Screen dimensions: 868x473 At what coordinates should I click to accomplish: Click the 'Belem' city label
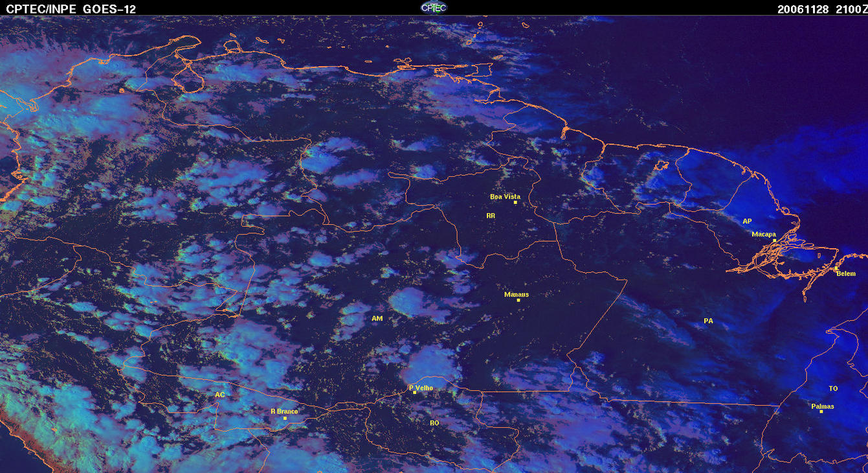tap(846, 273)
